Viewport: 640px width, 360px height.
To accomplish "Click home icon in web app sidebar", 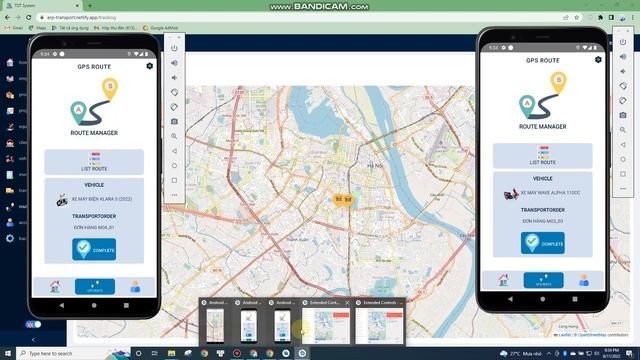I will [10, 62].
